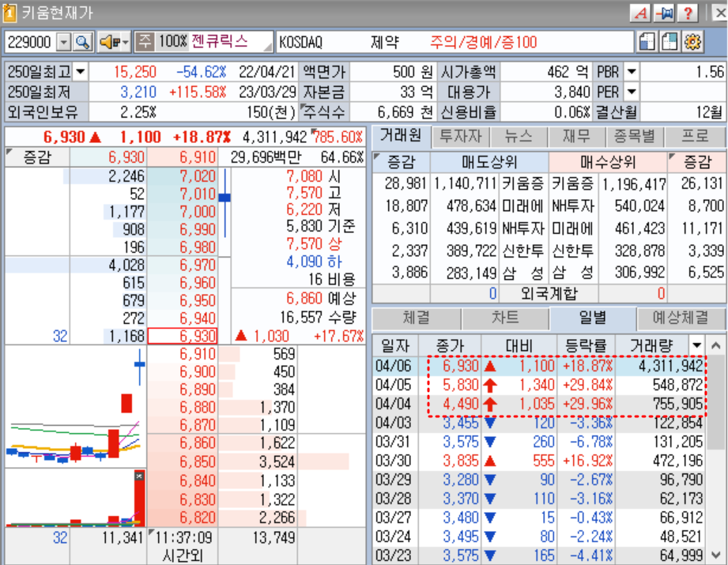
Task: Select bid price 6,850
Action: [x=183, y=462]
